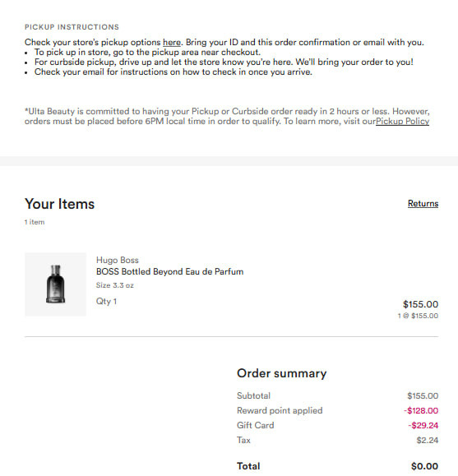Click the Subtotal amount $155.00

[423, 396]
